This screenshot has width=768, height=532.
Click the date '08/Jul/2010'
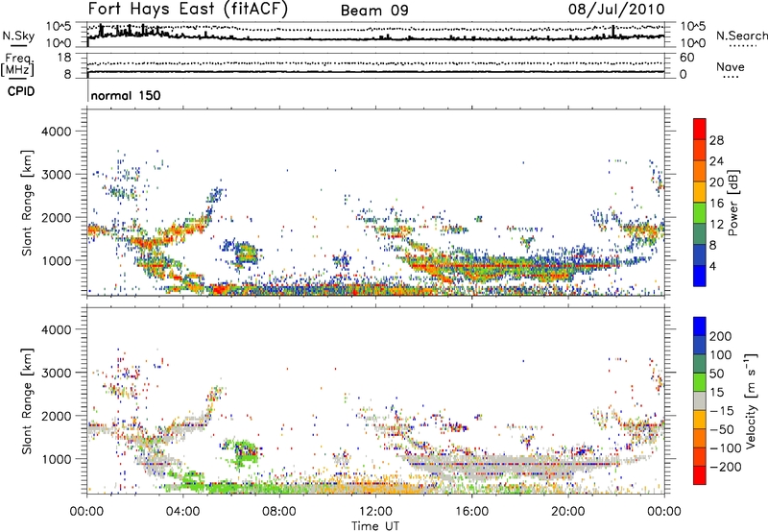click(616, 10)
